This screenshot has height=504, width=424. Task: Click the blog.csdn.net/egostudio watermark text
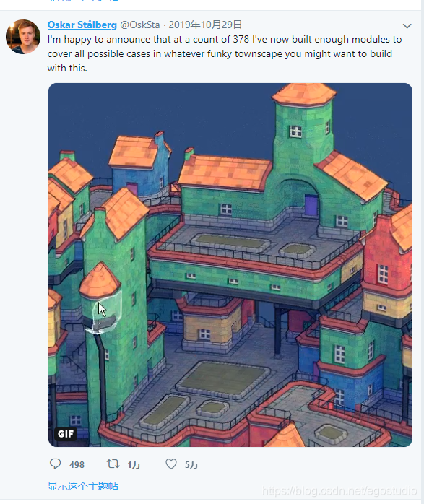click(x=339, y=491)
